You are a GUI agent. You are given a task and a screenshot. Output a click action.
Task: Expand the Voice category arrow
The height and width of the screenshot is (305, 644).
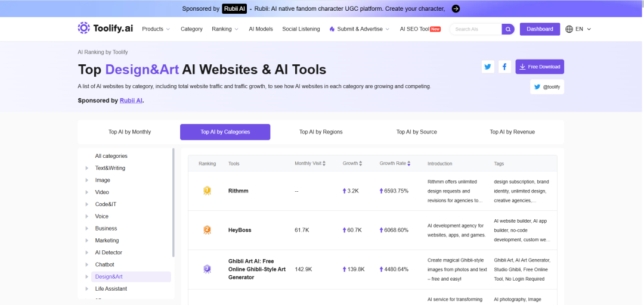click(86, 216)
